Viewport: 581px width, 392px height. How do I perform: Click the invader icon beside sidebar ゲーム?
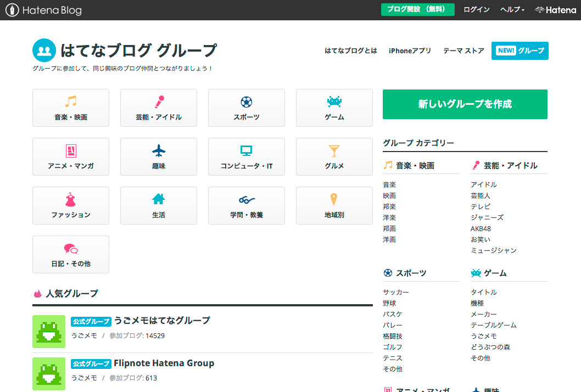pyautogui.click(x=476, y=273)
